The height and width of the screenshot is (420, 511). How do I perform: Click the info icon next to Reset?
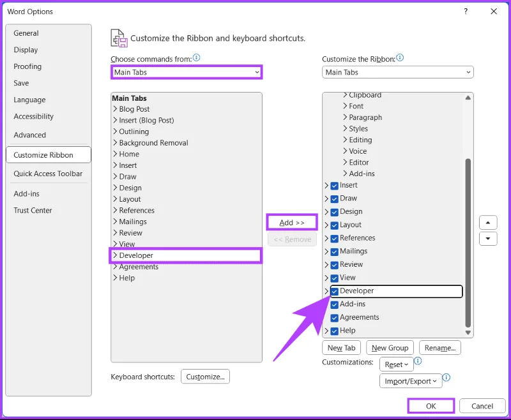tap(418, 361)
